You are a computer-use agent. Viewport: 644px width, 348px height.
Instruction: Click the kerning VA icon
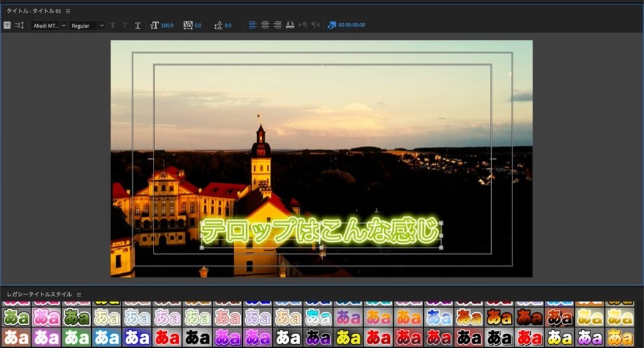(x=187, y=25)
